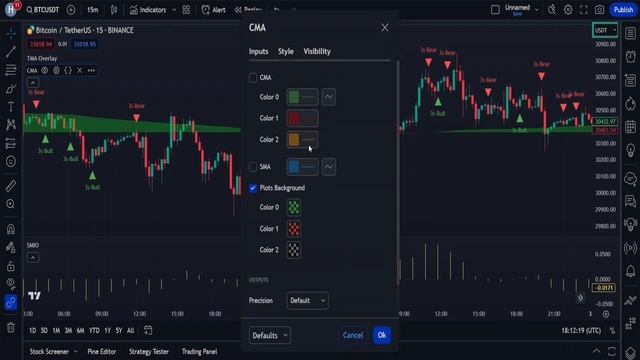Select the Text annotation tool
The height and width of the screenshot is (360, 640).
(11, 107)
